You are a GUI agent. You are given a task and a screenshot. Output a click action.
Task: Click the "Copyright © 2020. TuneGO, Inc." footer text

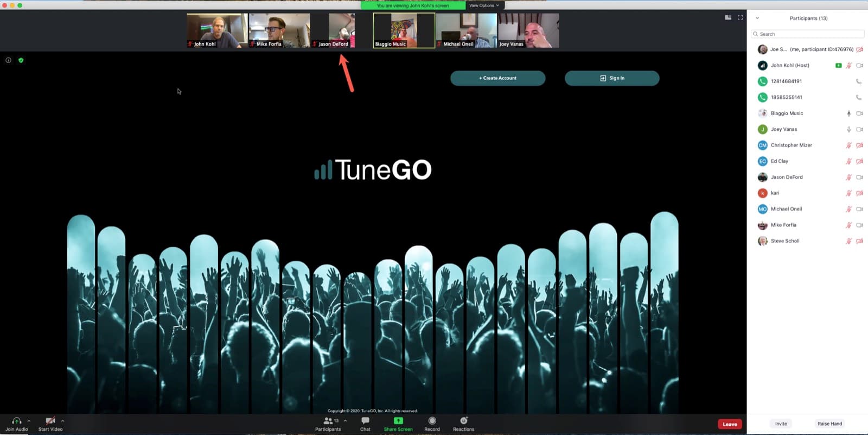tap(373, 411)
